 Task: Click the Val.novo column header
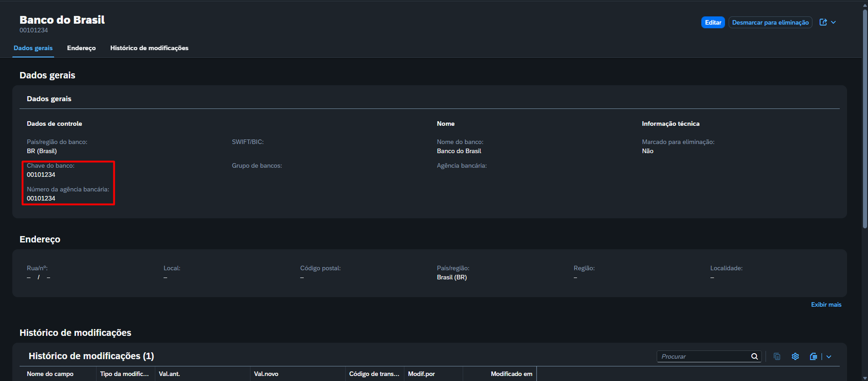[298, 374]
